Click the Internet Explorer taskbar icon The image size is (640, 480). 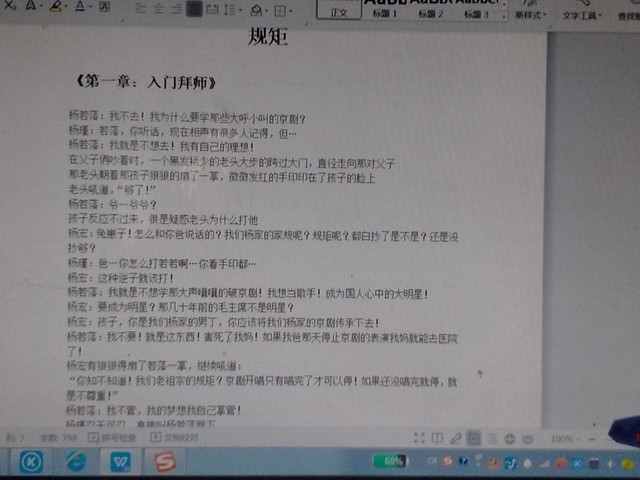click(x=75, y=461)
